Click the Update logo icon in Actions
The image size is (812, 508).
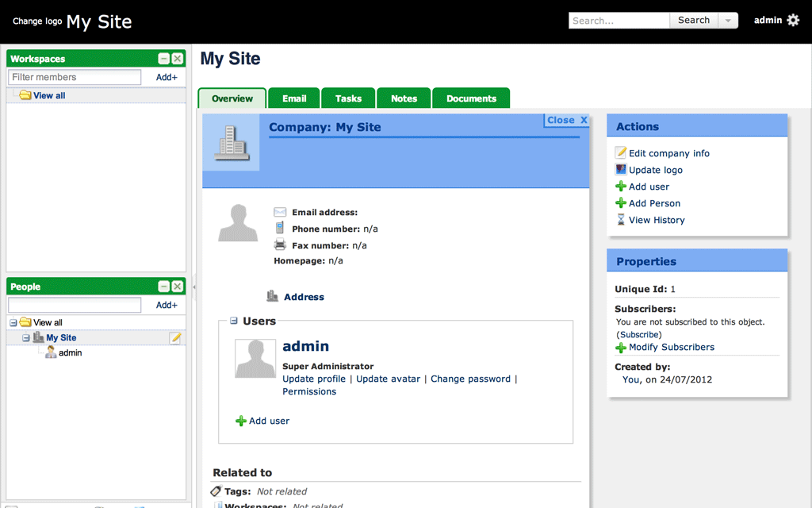pyautogui.click(x=621, y=170)
